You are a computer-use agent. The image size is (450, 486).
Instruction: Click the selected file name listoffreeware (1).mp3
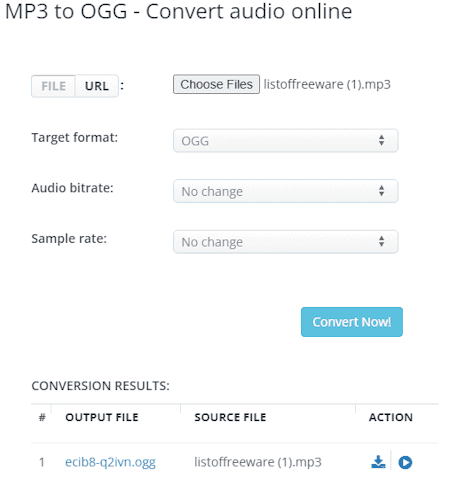click(327, 84)
